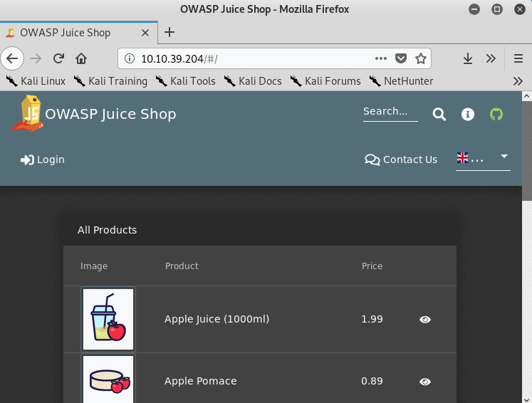Click the Apple Juice (1000ml) product name
Viewport: 532px width, 403px height.
pos(217,319)
